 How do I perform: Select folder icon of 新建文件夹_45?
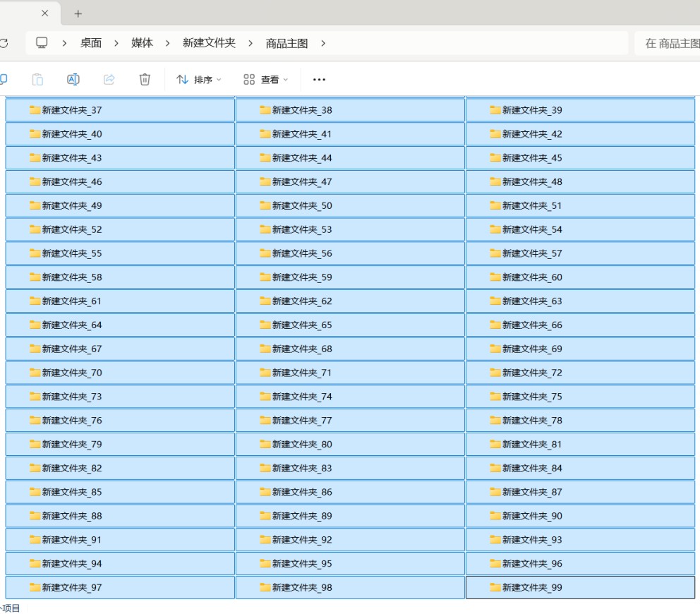(495, 157)
